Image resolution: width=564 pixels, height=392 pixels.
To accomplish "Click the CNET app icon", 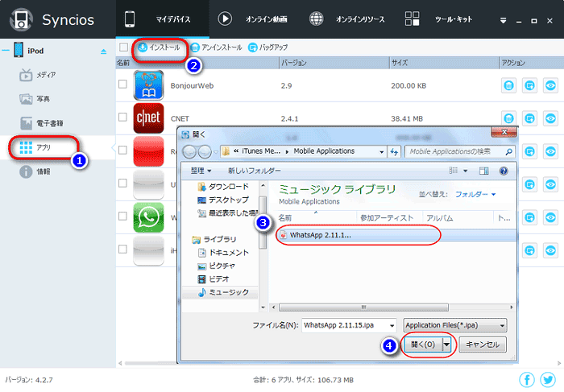I will pyautogui.click(x=148, y=118).
